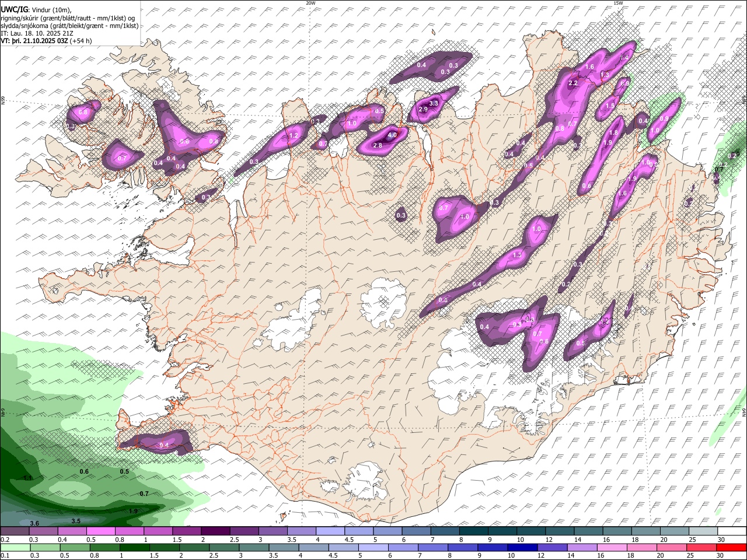
Task: Click the 1.8 snowfall value
Action: click(x=613, y=133)
